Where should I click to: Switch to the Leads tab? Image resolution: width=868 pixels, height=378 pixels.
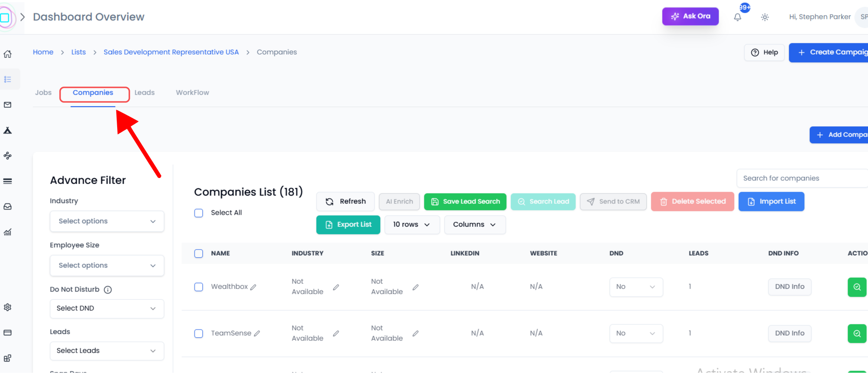[145, 92]
